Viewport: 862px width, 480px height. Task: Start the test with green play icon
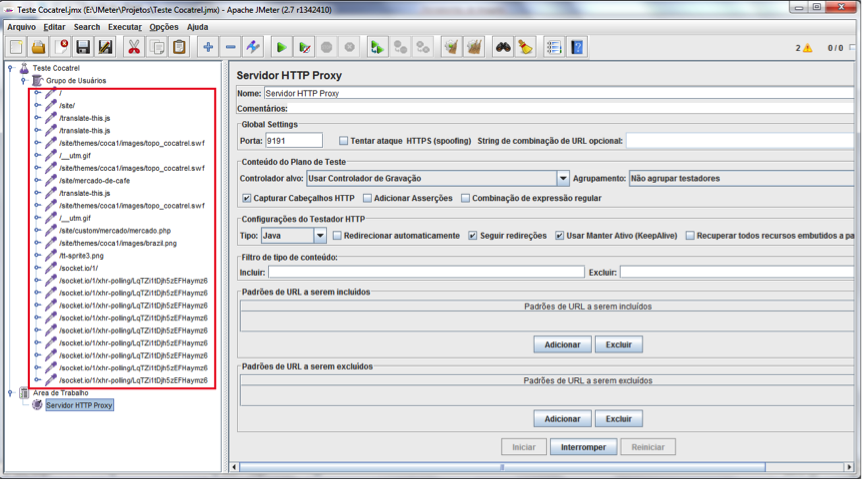[281, 47]
